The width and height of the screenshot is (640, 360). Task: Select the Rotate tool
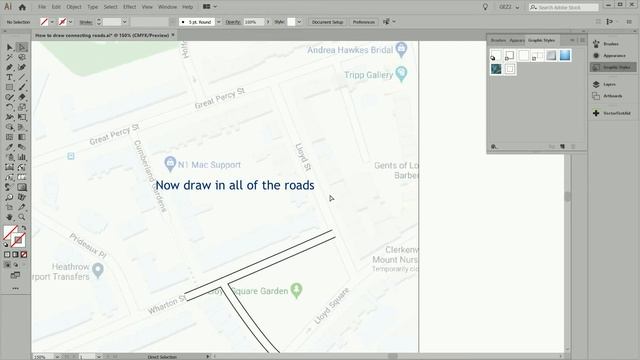coord(9,107)
